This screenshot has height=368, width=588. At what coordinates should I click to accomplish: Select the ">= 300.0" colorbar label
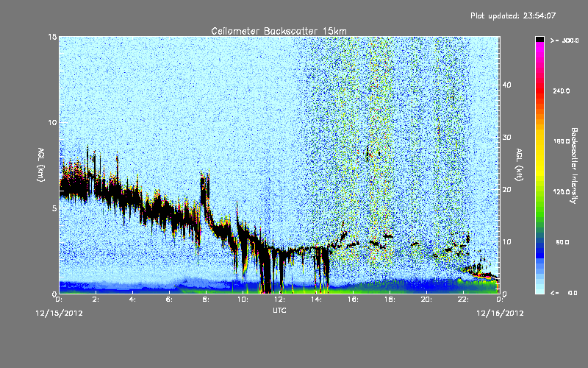pos(564,40)
